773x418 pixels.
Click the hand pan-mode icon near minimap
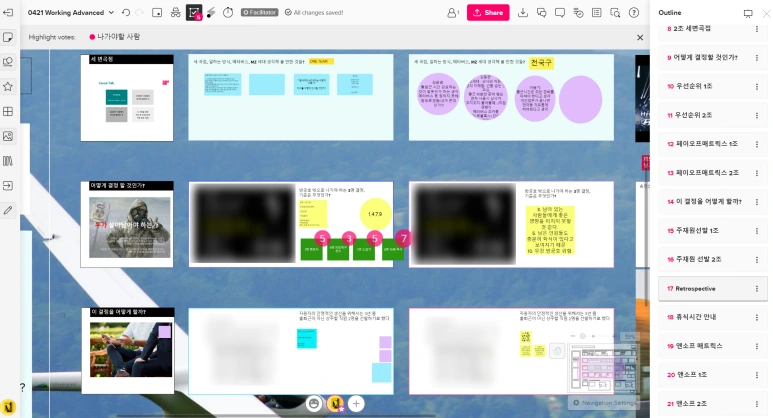(557, 351)
